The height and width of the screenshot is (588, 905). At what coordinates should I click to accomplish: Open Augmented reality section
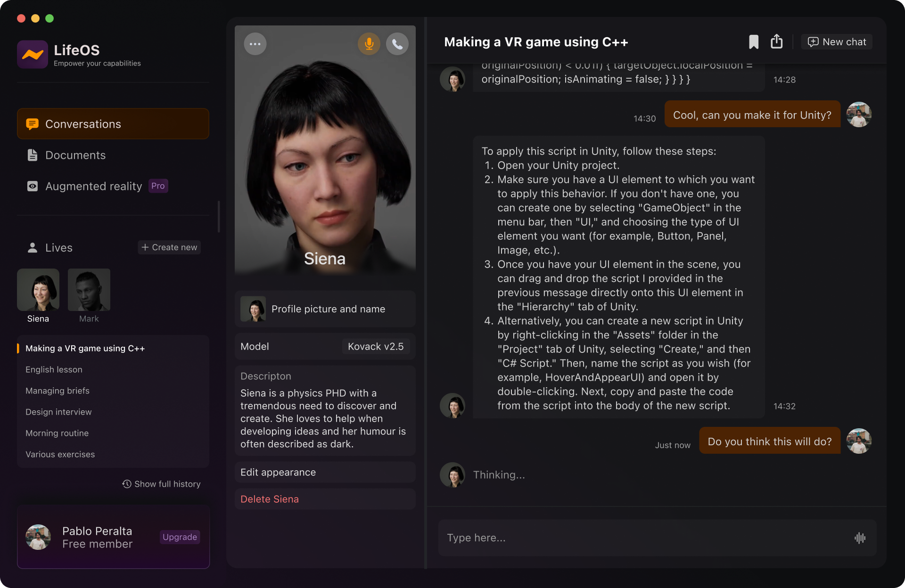point(93,186)
